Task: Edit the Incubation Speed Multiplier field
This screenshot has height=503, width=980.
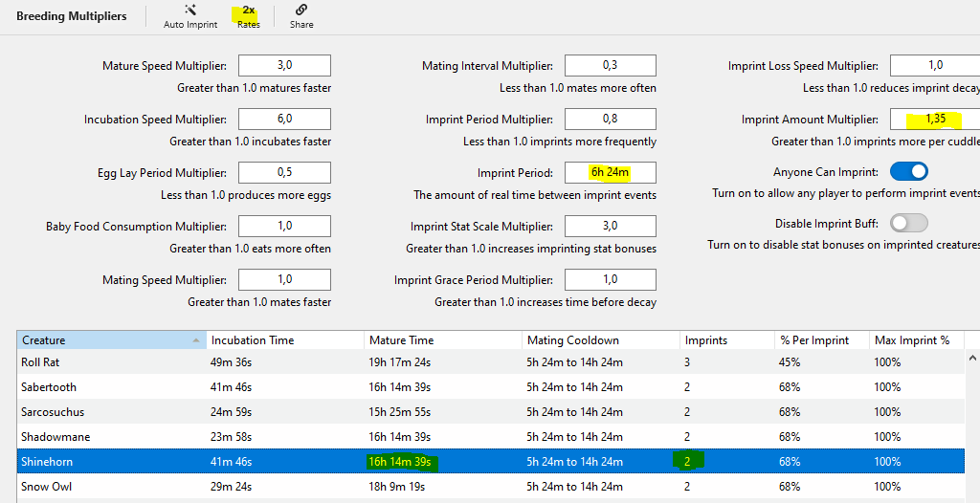Action: [284, 119]
